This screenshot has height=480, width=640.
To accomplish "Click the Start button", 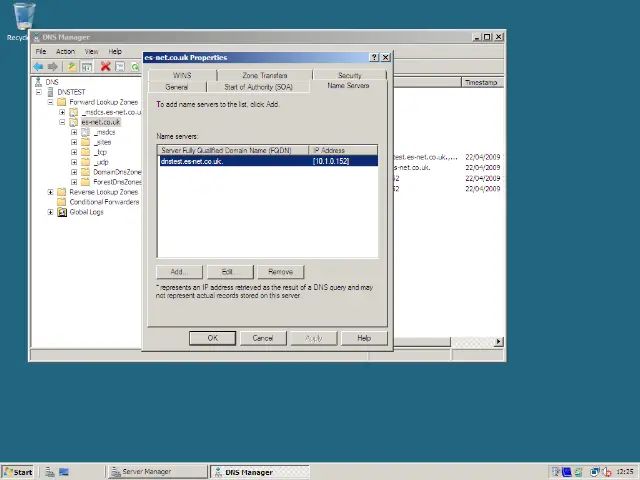I will pyautogui.click(x=18, y=472).
